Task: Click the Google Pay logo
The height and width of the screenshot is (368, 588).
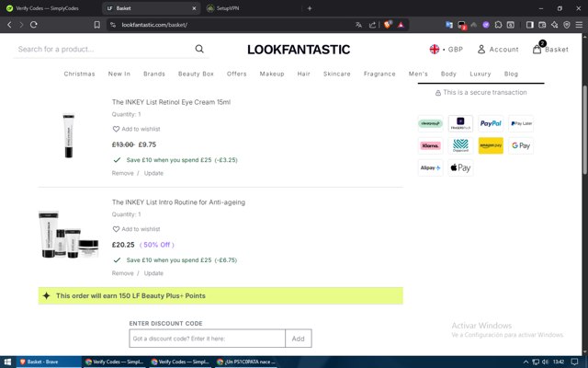Action: pos(521,145)
